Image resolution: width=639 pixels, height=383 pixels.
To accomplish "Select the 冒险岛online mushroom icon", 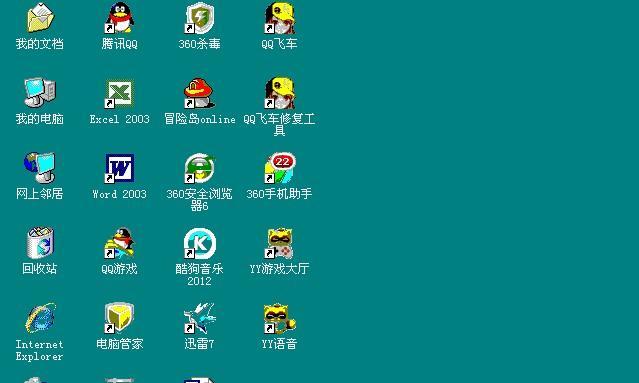I will click(199, 93).
